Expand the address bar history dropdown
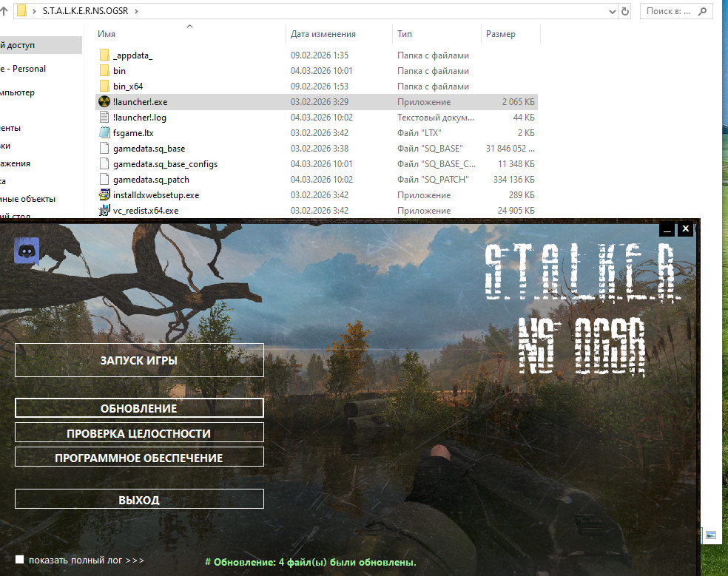The width and height of the screenshot is (728, 576). [611, 11]
